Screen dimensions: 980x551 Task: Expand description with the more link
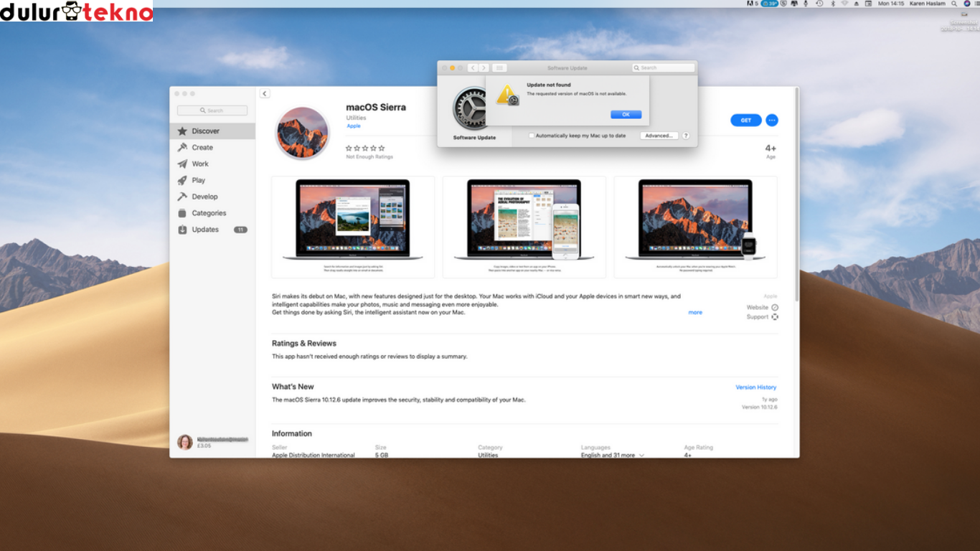(x=695, y=313)
